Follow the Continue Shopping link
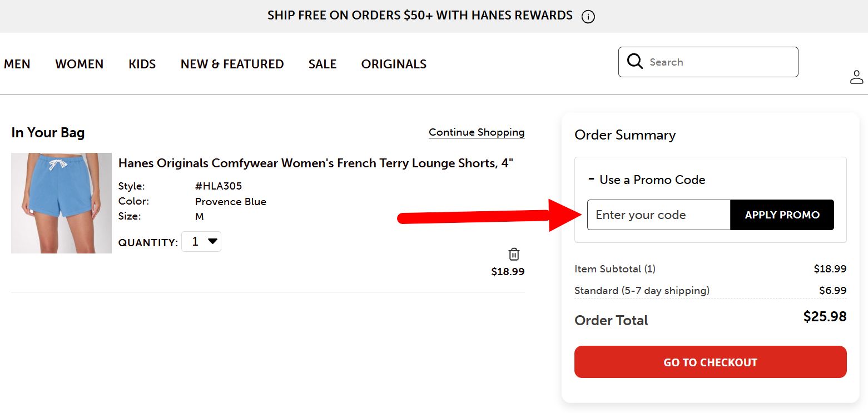This screenshot has height=413, width=868. pyautogui.click(x=476, y=132)
